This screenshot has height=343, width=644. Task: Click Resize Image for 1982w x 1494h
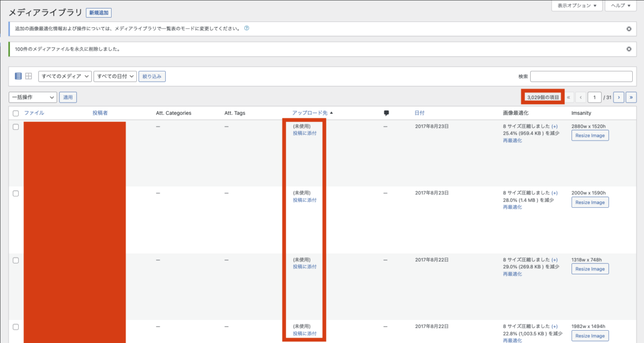(590, 336)
